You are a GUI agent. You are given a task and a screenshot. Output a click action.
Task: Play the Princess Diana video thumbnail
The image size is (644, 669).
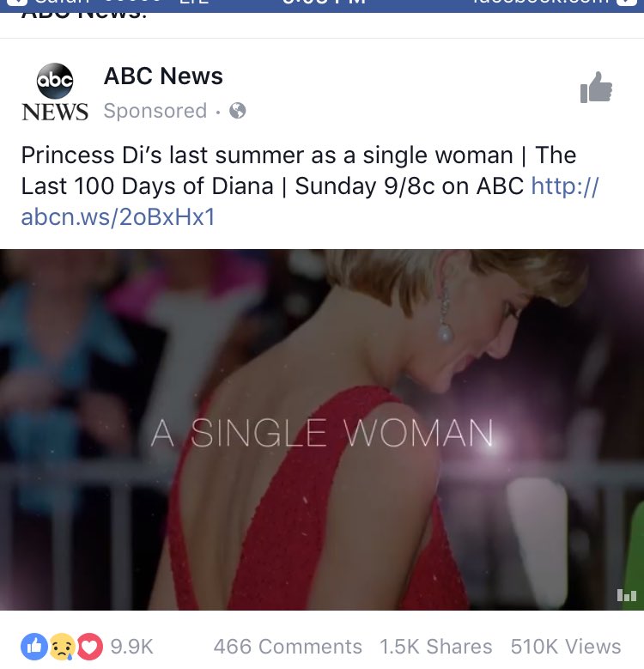[x=322, y=429]
